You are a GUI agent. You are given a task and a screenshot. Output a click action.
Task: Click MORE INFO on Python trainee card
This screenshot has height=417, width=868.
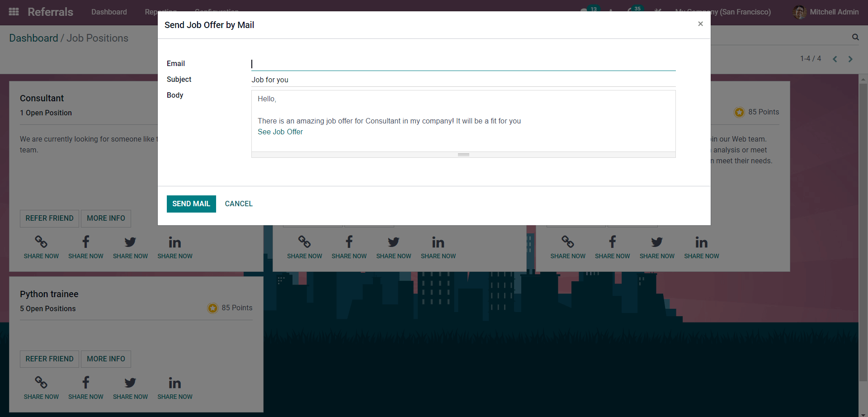pos(106,359)
